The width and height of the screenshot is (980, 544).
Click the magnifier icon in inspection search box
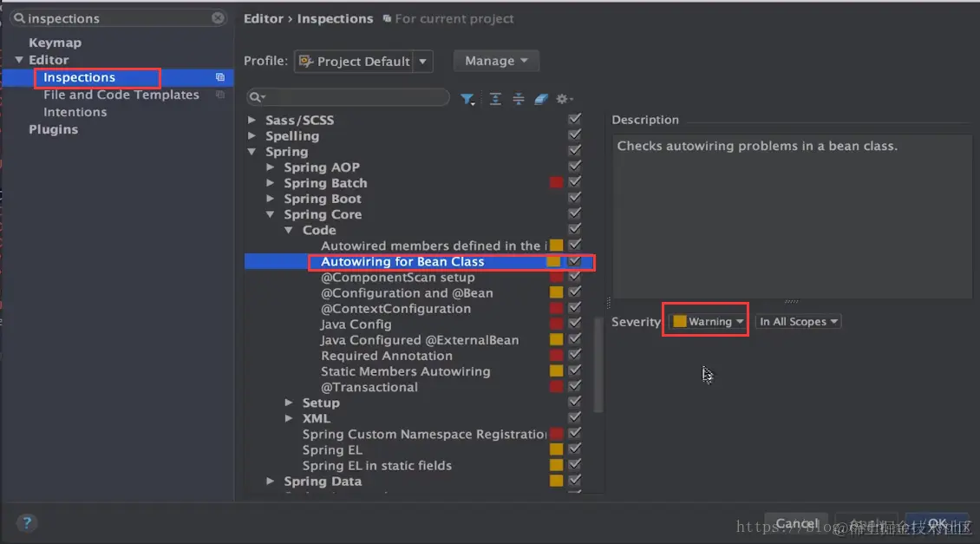point(256,97)
